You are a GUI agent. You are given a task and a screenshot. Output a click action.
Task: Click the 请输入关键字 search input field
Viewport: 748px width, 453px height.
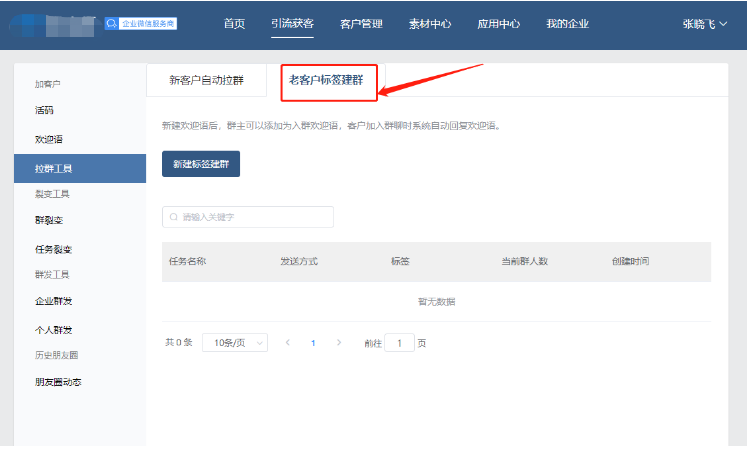pos(252,217)
